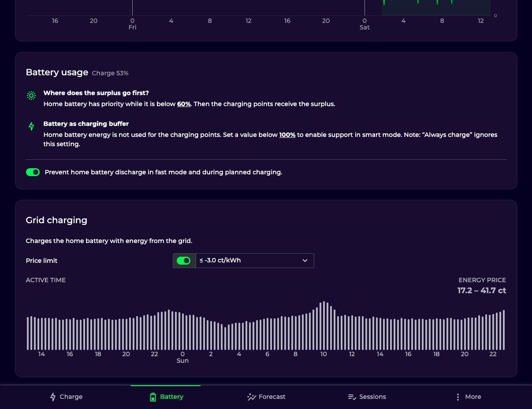Turn off the grid charging price limit toggle
This screenshot has height=409, width=532.
183,261
